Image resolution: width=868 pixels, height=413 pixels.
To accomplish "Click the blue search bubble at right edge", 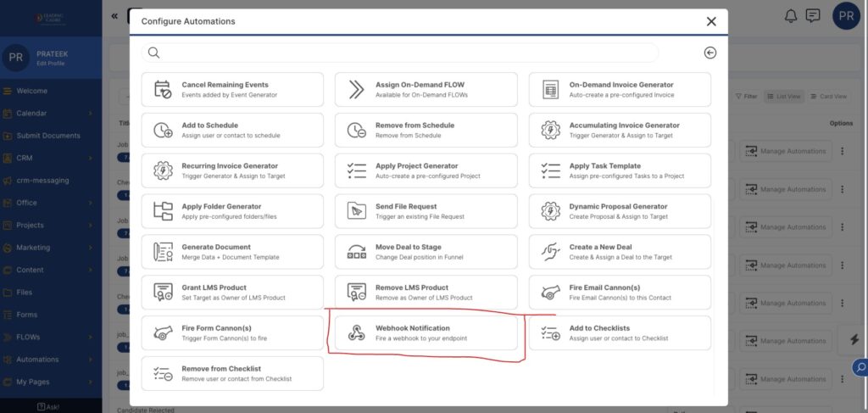I will point(861,367).
